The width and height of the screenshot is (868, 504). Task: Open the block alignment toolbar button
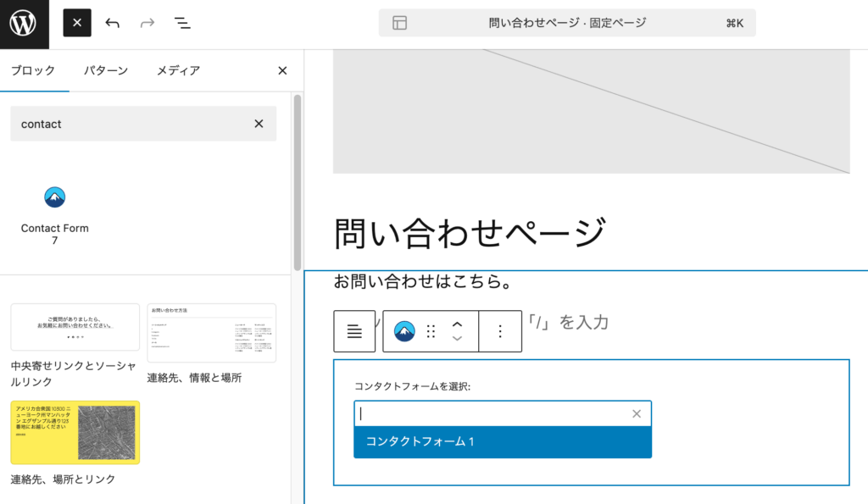click(354, 331)
